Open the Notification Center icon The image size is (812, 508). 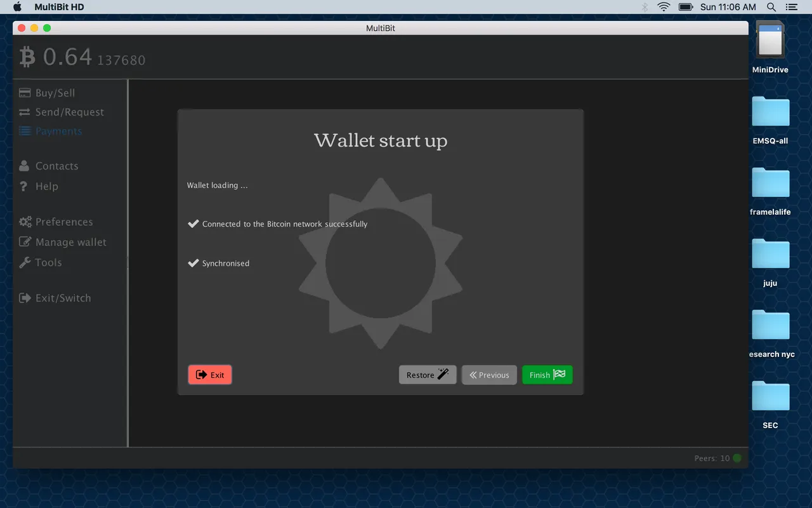[x=791, y=7]
